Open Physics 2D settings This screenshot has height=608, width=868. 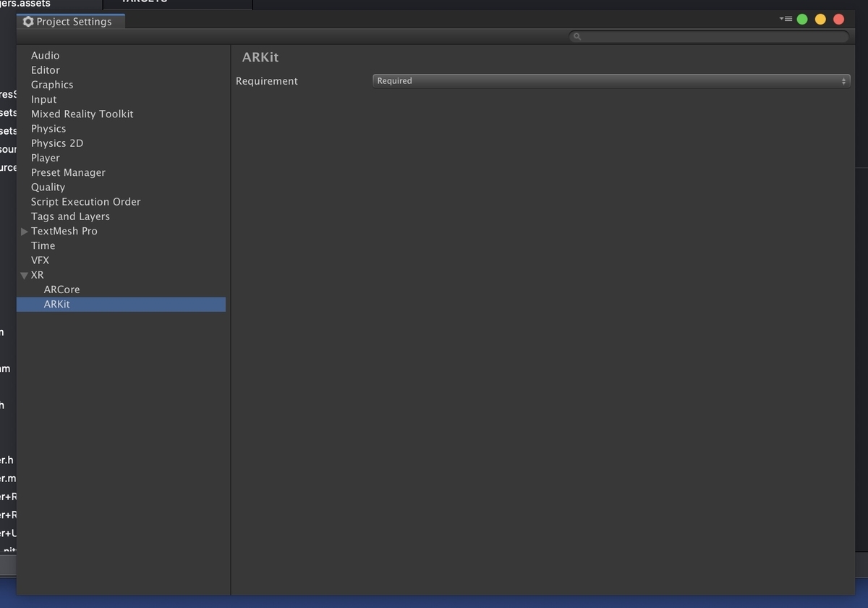coord(57,143)
